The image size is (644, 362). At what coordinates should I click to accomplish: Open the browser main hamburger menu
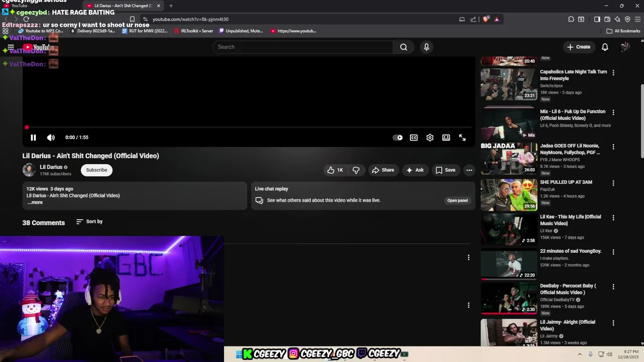(x=637, y=19)
